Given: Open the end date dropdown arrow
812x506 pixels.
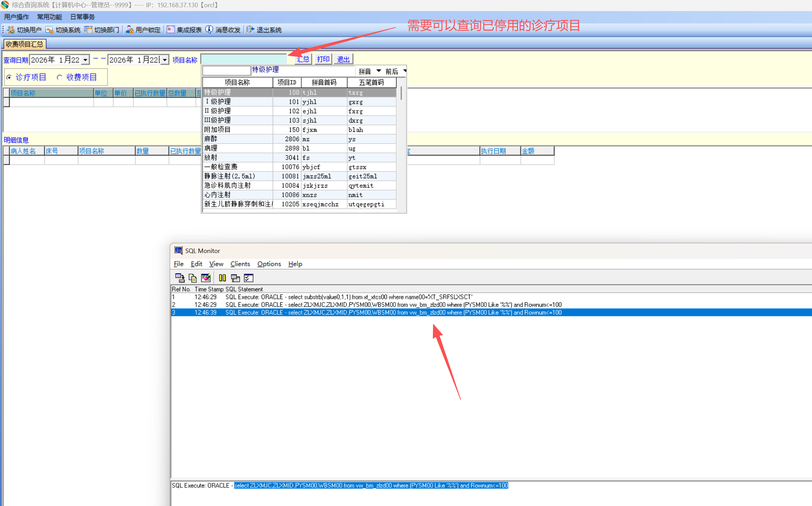Looking at the screenshot, I should click(x=165, y=60).
